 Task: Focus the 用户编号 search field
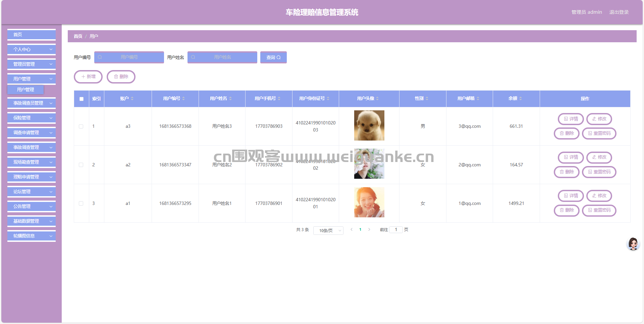129,57
